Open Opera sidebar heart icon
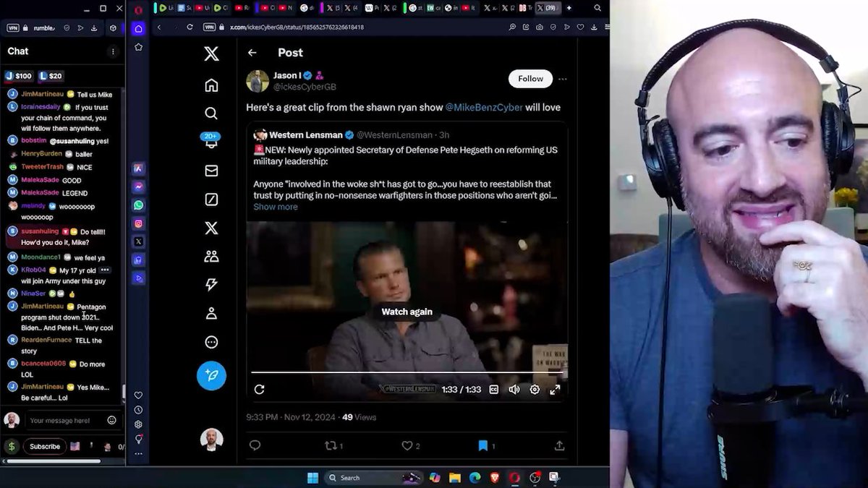Image resolution: width=868 pixels, height=488 pixels. 138,395
